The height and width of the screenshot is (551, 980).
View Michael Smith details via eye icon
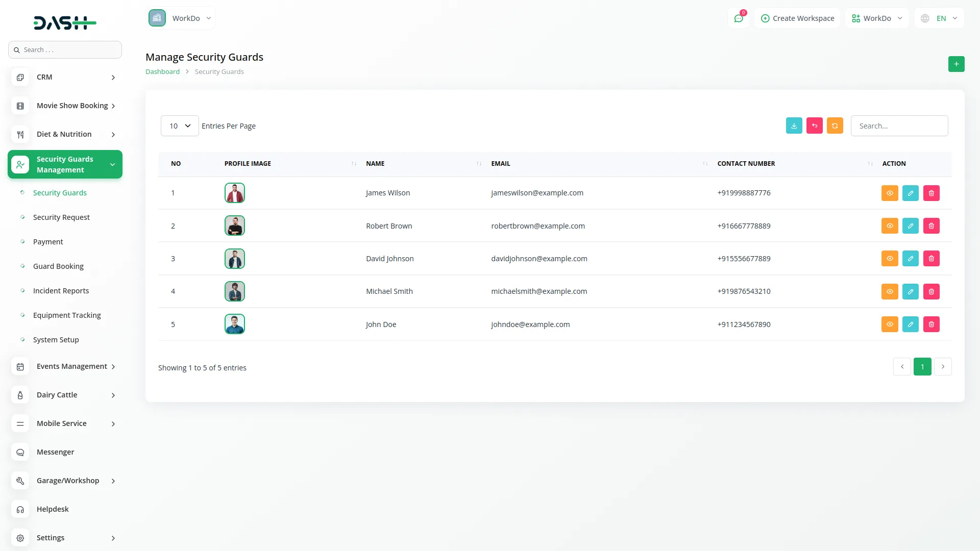coord(889,292)
